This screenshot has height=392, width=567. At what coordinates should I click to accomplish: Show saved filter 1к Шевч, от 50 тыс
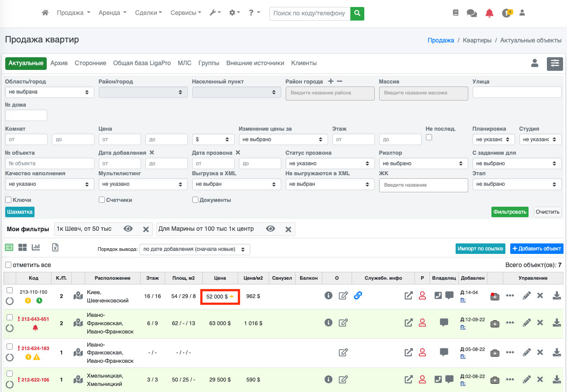click(128, 229)
